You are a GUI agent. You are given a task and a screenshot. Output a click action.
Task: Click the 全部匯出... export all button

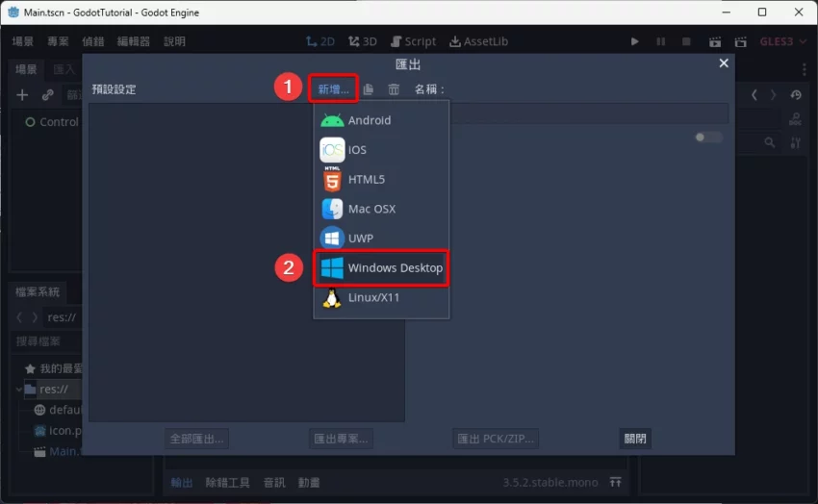pos(196,439)
